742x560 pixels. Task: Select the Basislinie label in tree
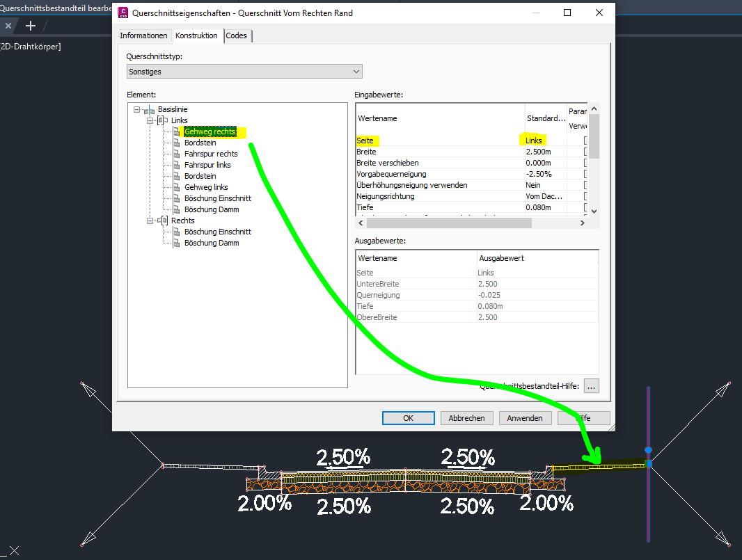[x=173, y=109]
